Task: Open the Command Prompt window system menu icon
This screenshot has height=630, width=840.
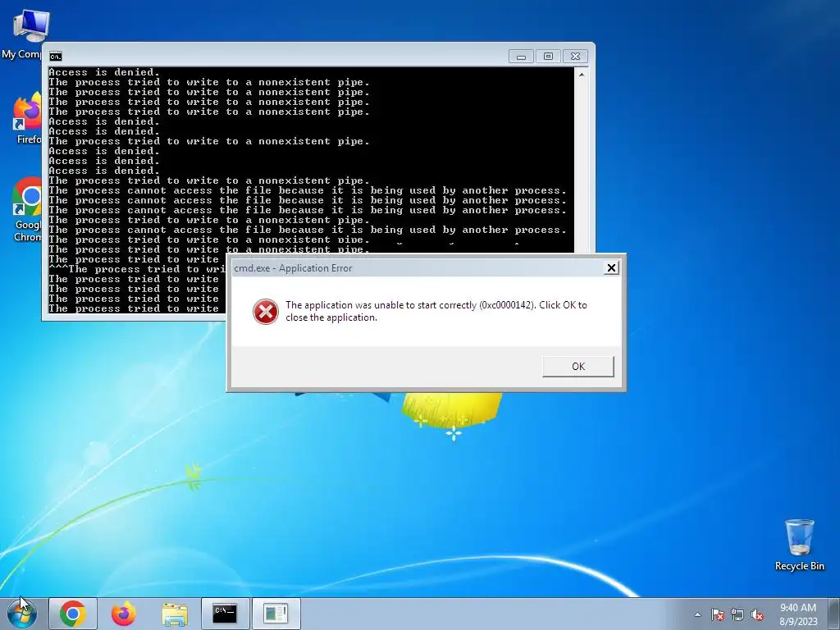Action: (55, 57)
